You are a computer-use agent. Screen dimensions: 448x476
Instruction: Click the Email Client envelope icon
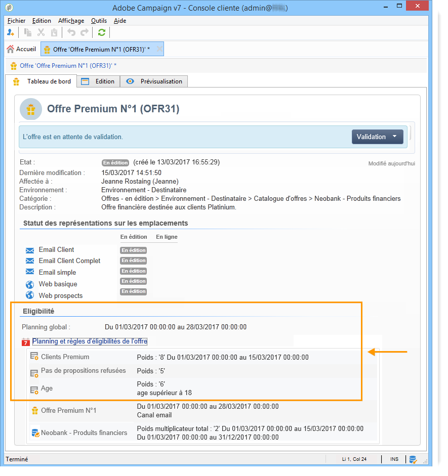[30, 250]
